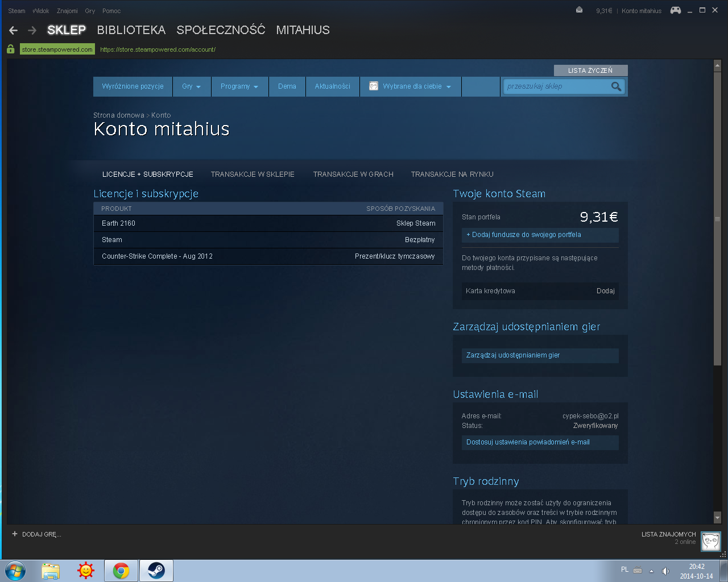Go to the BIBLIOTEKA section
The width and height of the screenshot is (728, 582).
tap(131, 30)
